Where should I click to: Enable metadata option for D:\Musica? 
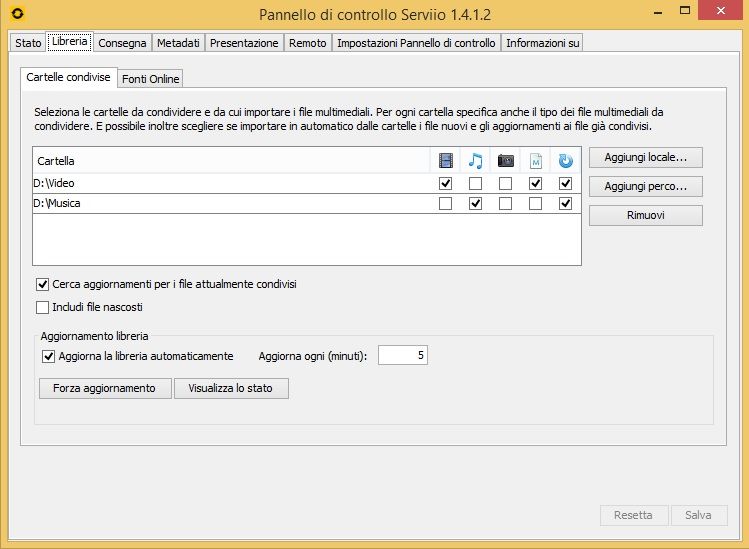click(x=535, y=204)
